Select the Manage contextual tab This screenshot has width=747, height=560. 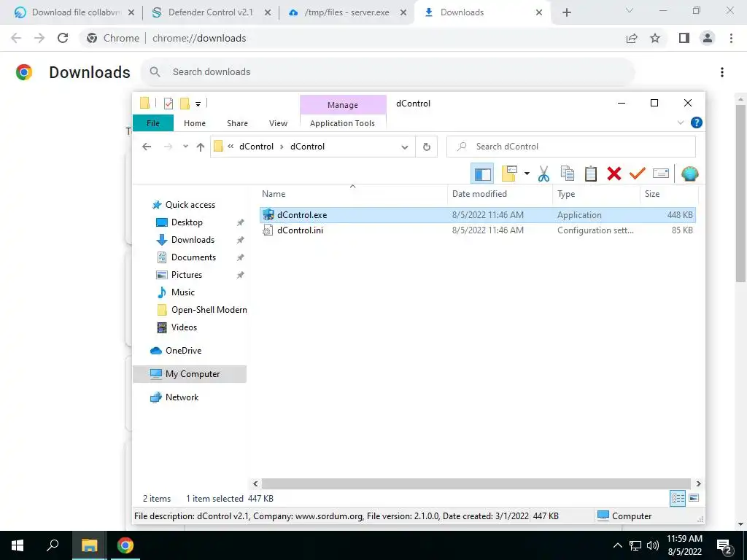tap(343, 105)
